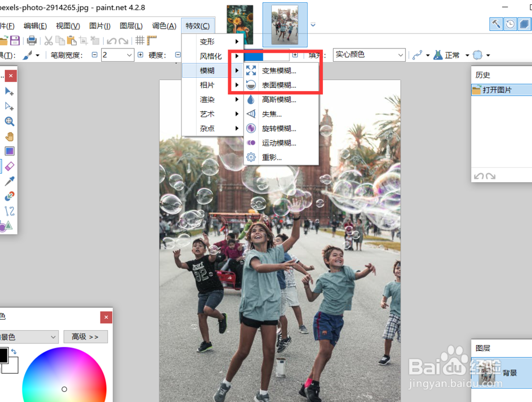Expand the image list chevron
Image resolution: width=532 pixels, height=402 pixels.
coord(313,25)
